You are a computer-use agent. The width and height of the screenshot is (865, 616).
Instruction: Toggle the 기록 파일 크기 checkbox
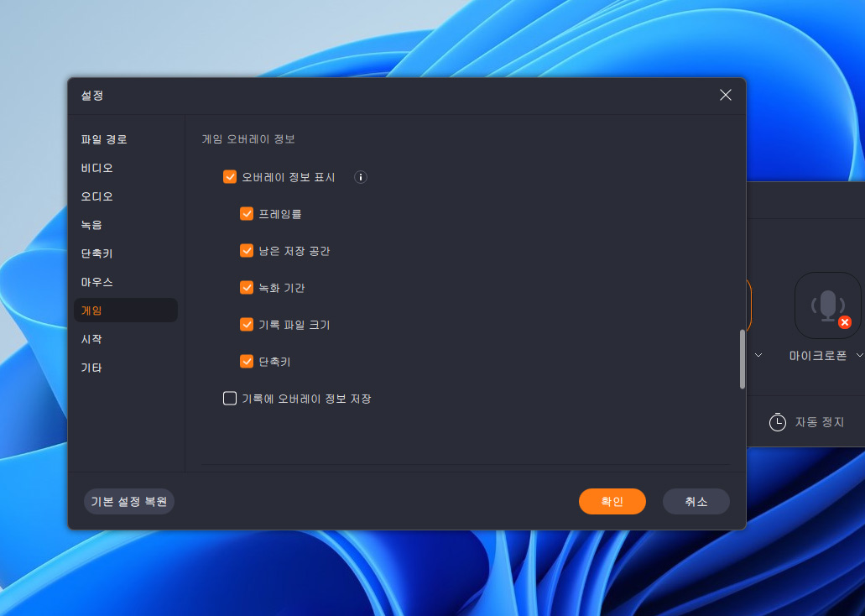point(247,325)
